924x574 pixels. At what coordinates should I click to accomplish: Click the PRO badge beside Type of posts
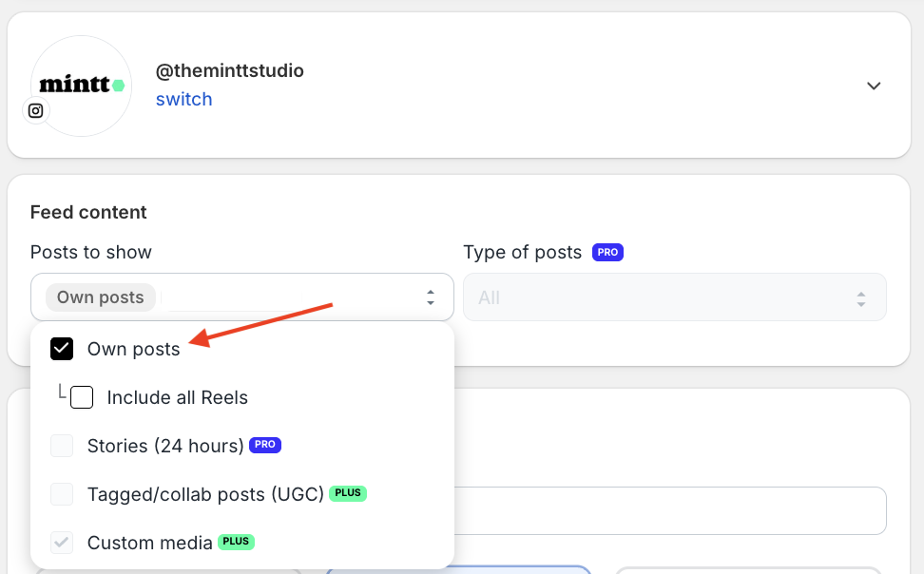(x=607, y=252)
